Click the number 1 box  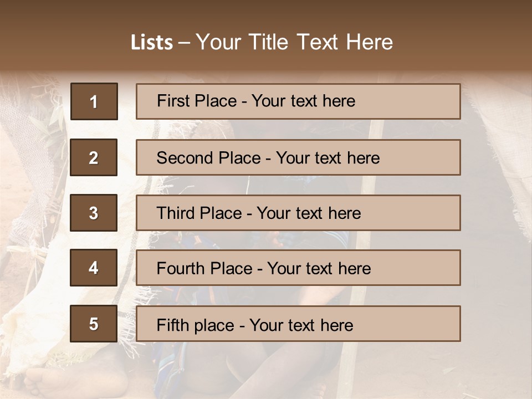click(94, 101)
